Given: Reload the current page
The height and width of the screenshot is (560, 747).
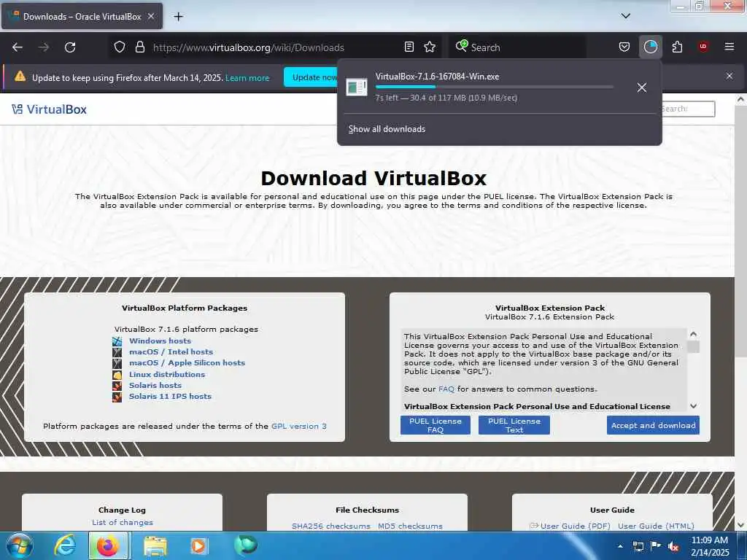Looking at the screenshot, I should [x=70, y=47].
